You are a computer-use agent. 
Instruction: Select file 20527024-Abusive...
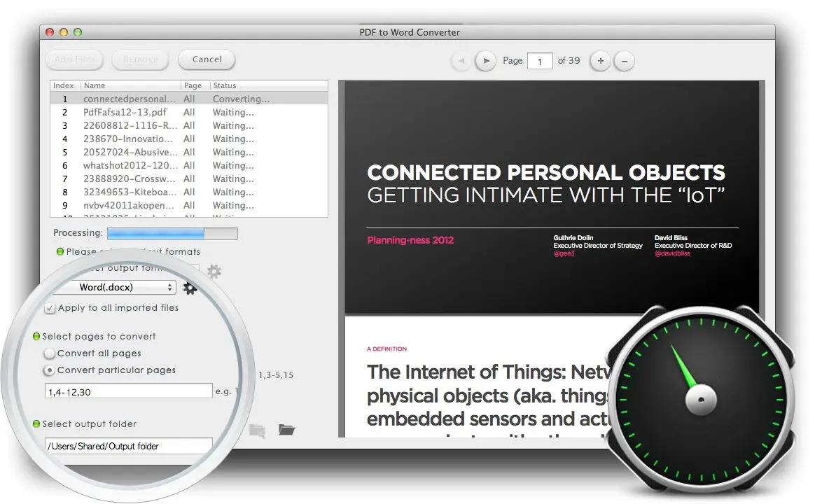click(189, 152)
